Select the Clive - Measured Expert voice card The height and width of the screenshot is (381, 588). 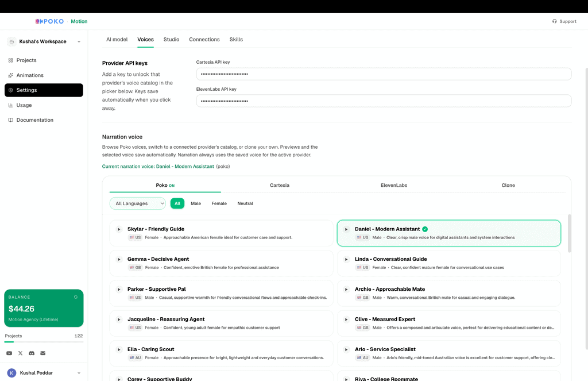(449, 323)
